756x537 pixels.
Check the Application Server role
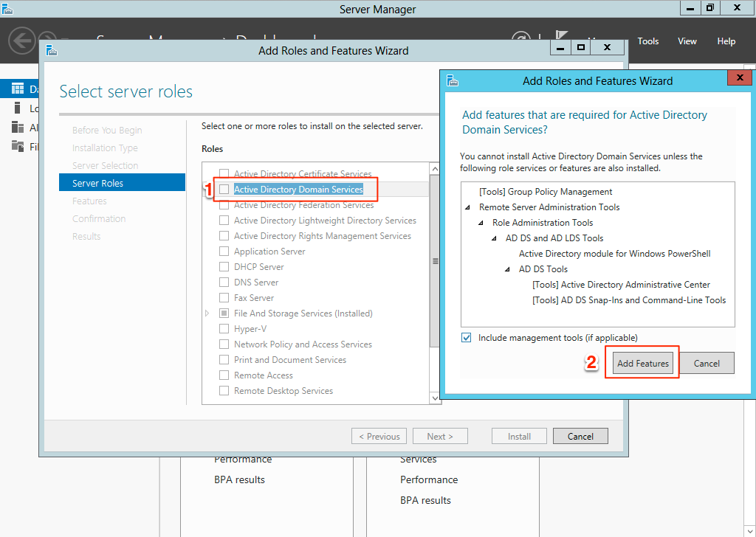coord(224,251)
